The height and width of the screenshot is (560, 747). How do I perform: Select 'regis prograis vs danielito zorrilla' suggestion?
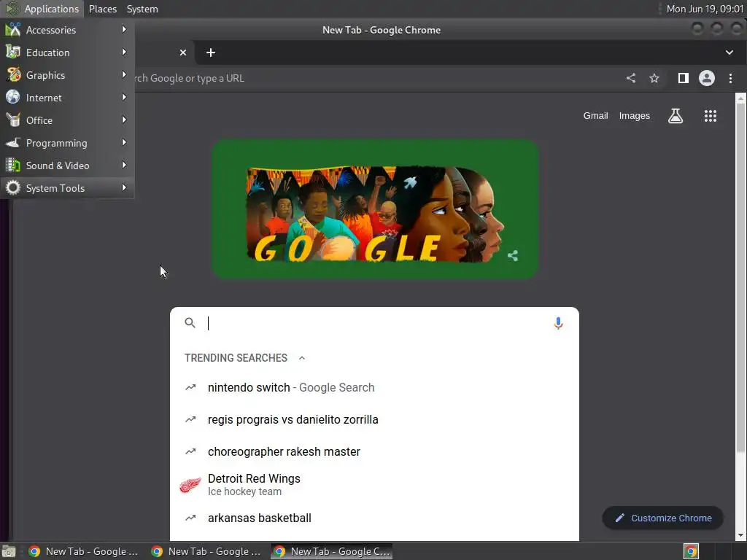tap(374, 419)
